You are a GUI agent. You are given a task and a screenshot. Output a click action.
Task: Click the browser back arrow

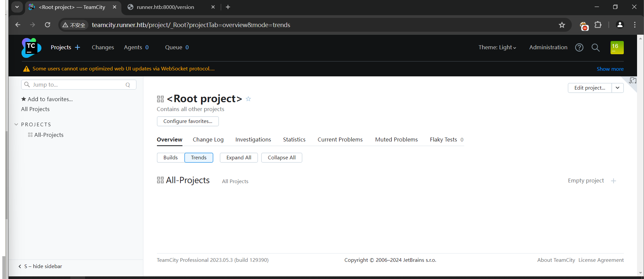click(18, 25)
